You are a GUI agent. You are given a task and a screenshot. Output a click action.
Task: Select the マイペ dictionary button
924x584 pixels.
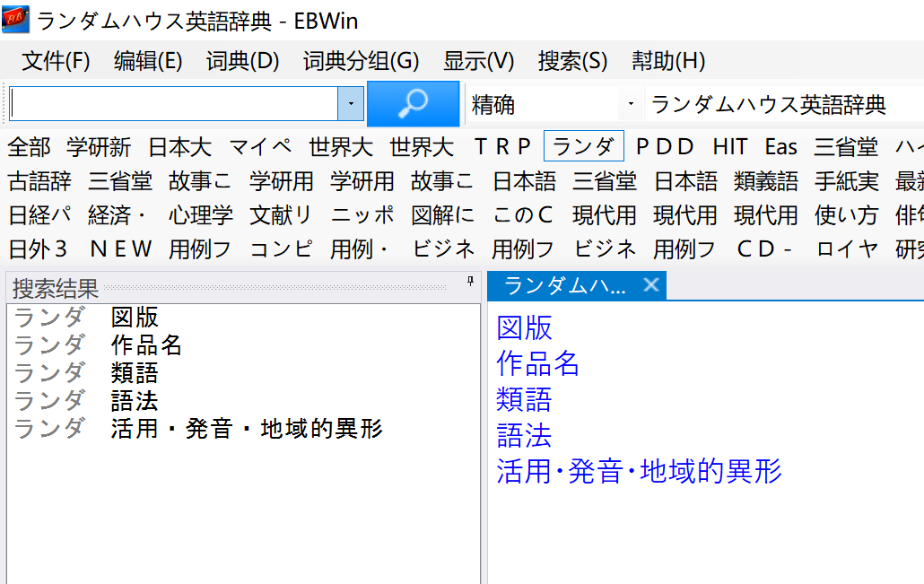pyautogui.click(x=260, y=146)
